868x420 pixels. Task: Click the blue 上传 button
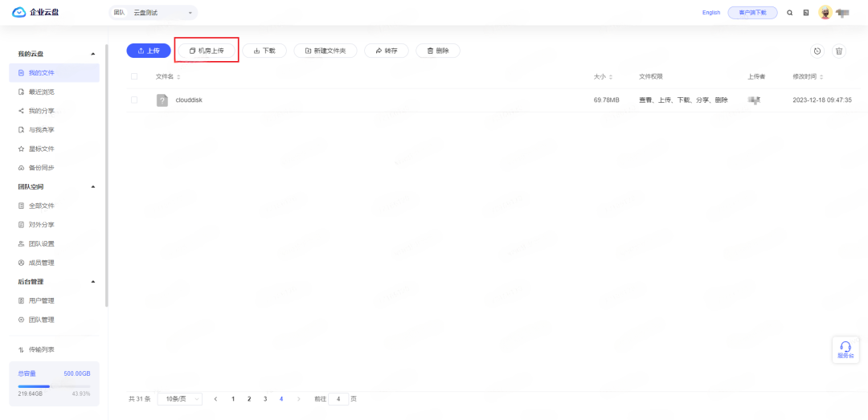tap(149, 51)
